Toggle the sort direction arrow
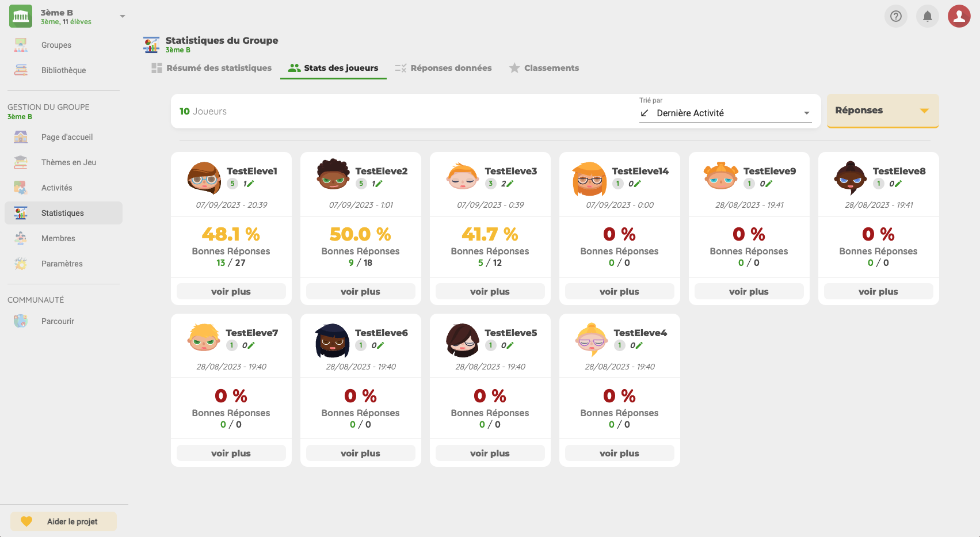The height and width of the screenshot is (537, 980). coord(645,113)
